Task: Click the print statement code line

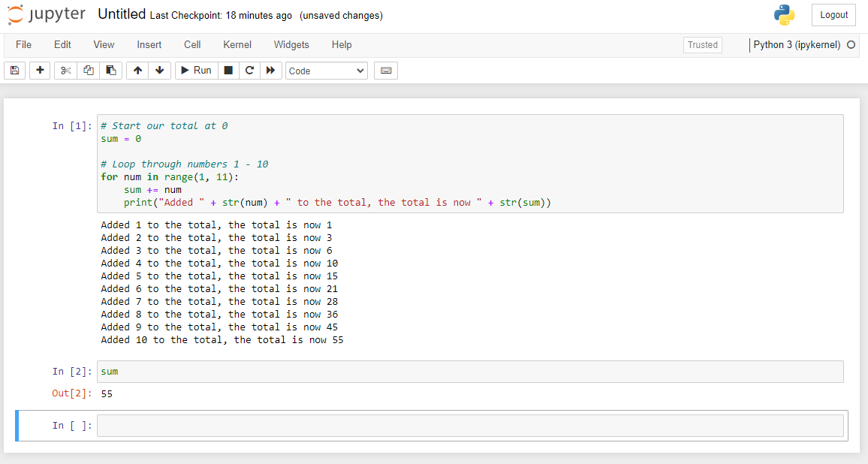Action: (338, 203)
